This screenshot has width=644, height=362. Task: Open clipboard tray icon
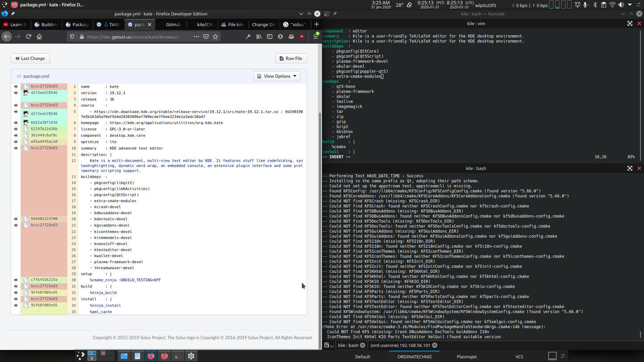(603, 5)
